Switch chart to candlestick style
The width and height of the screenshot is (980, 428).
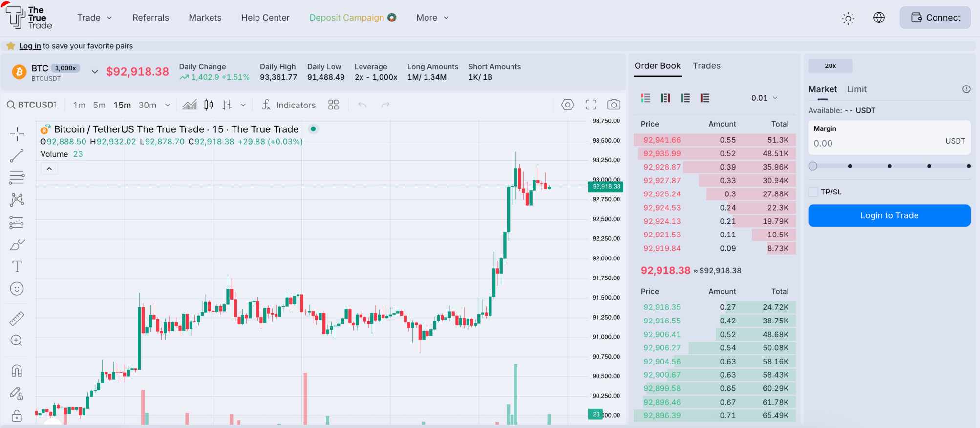pyautogui.click(x=209, y=105)
